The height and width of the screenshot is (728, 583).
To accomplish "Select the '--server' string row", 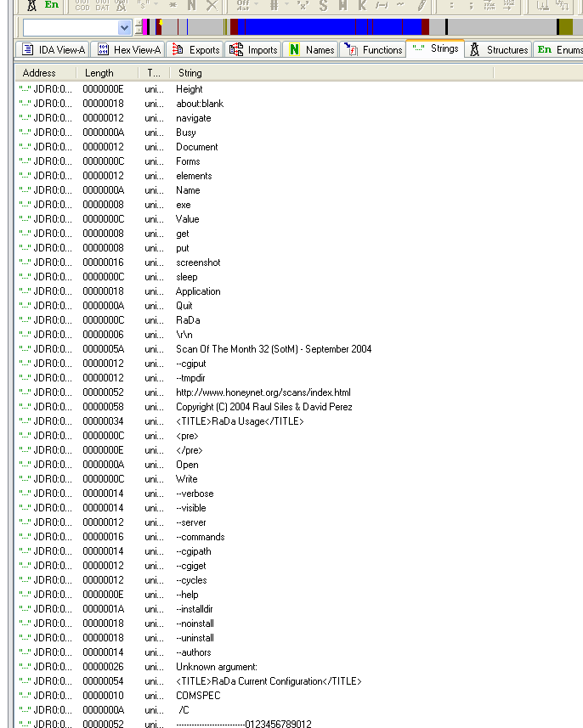I will pyautogui.click(x=191, y=522).
